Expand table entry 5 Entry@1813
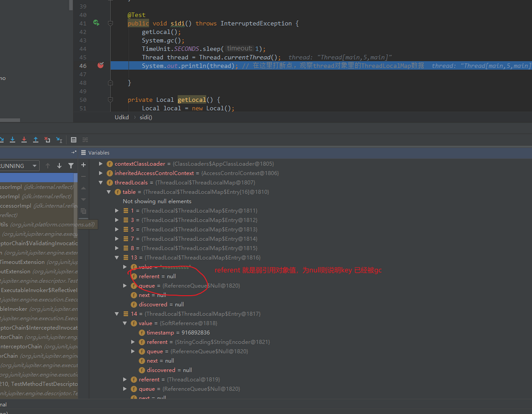The width and height of the screenshot is (532, 414). 117,229
